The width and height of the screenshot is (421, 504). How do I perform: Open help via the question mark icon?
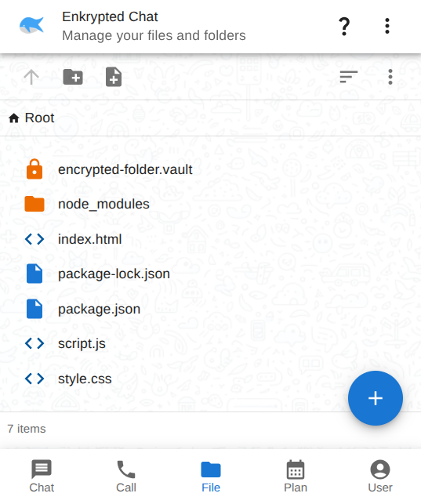(x=344, y=26)
